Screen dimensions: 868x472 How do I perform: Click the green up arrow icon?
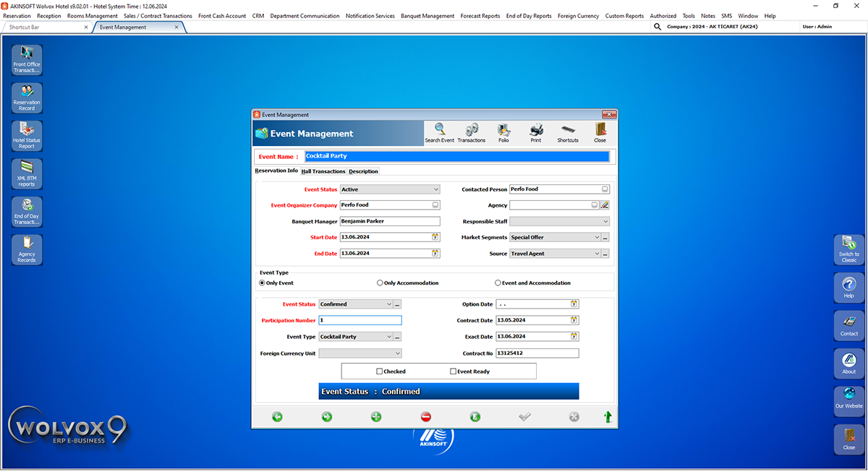608,417
